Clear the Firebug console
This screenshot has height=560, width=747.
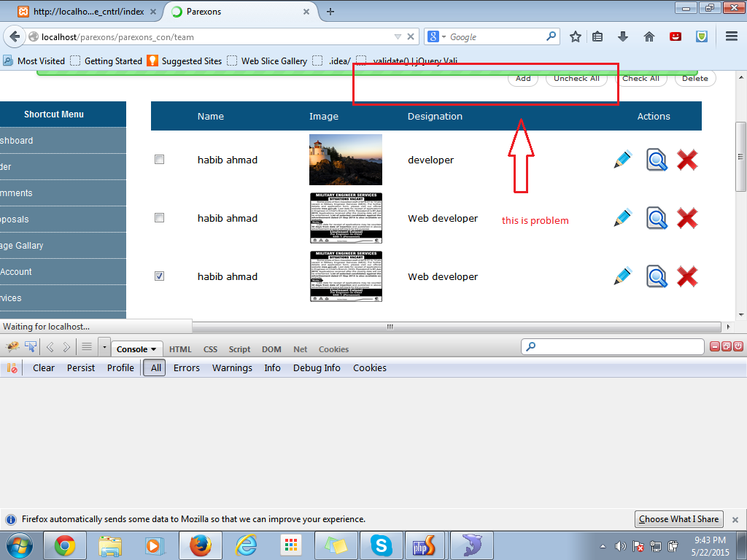(x=43, y=367)
